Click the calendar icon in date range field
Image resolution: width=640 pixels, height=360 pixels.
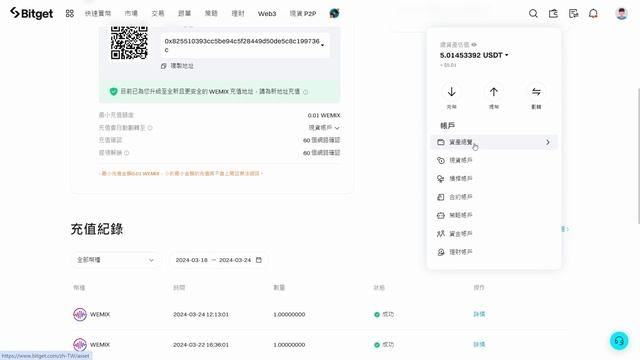pyautogui.click(x=258, y=260)
